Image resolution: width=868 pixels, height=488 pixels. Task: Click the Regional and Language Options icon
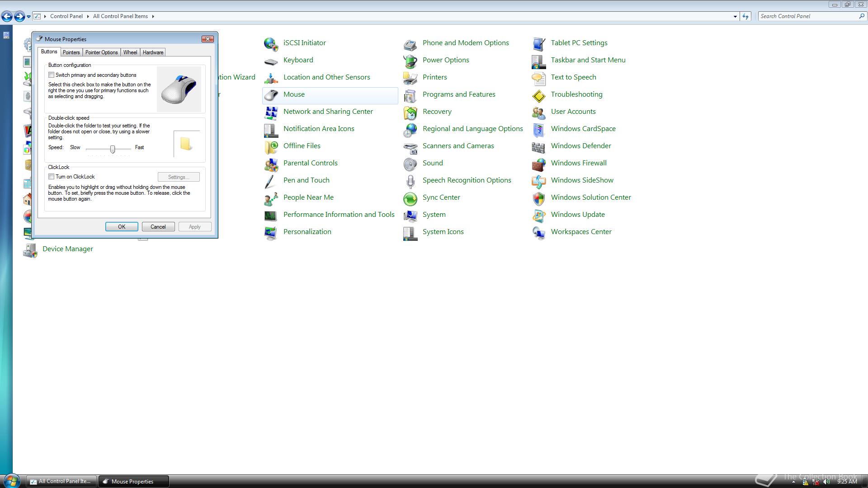click(x=410, y=129)
